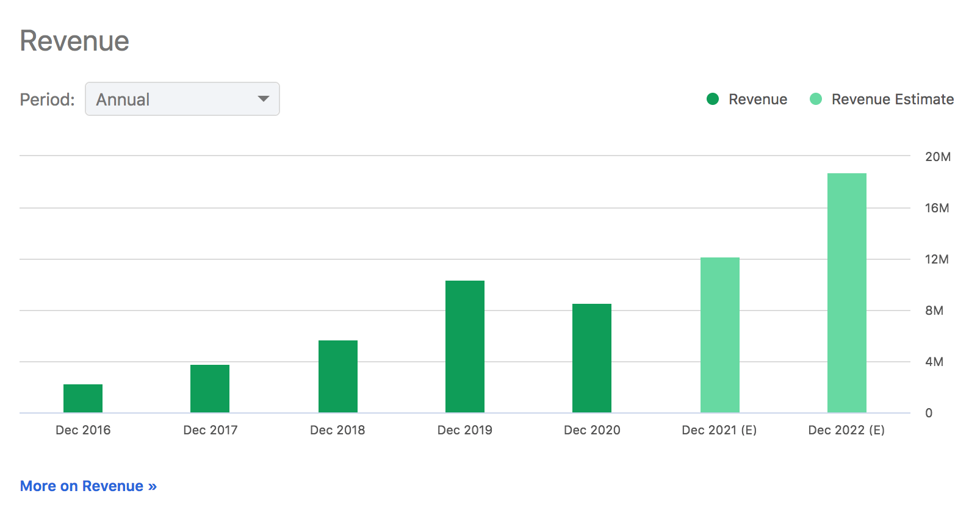Click the Dec 2021 (E) axis label
Image resolution: width=980 pixels, height=510 pixels.
pyautogui.click(x=719, y=430)
